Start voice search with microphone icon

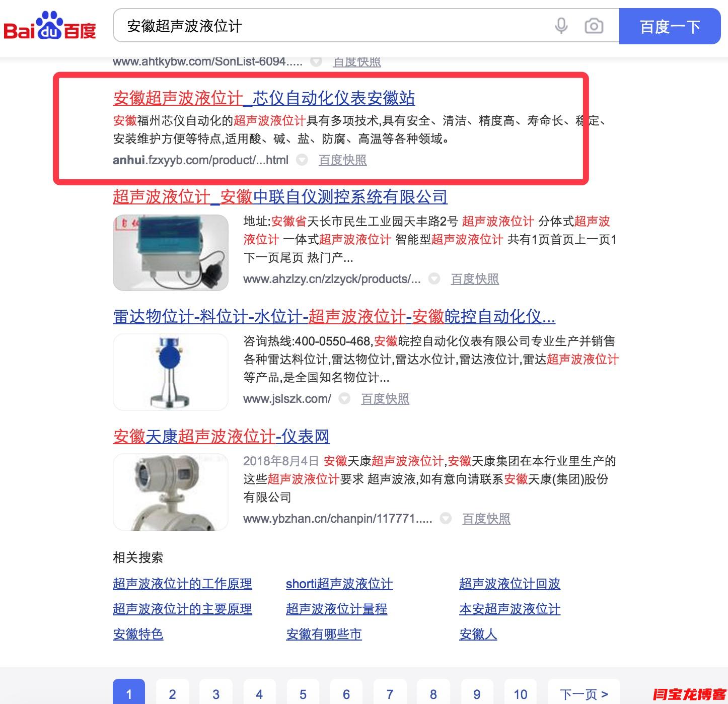(x=561, y=26)
